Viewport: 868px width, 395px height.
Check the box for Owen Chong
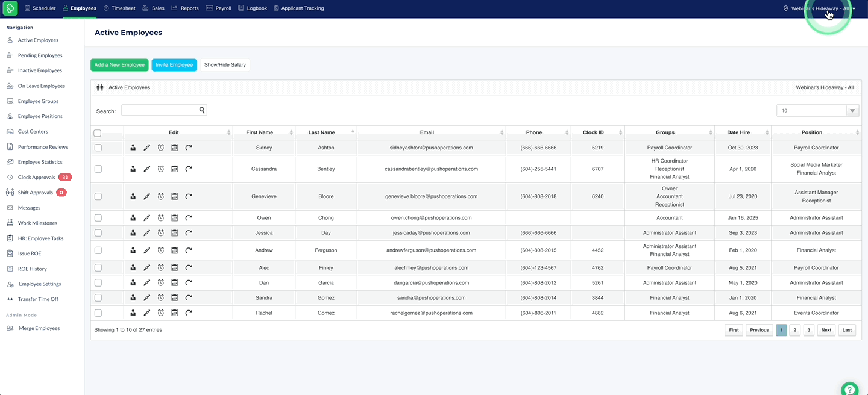coord(98,218)
